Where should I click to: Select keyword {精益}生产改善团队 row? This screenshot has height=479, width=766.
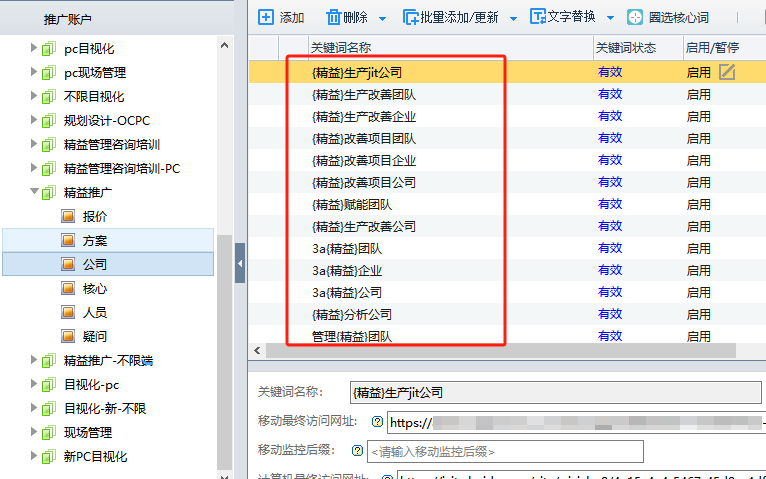coord(507,94)
